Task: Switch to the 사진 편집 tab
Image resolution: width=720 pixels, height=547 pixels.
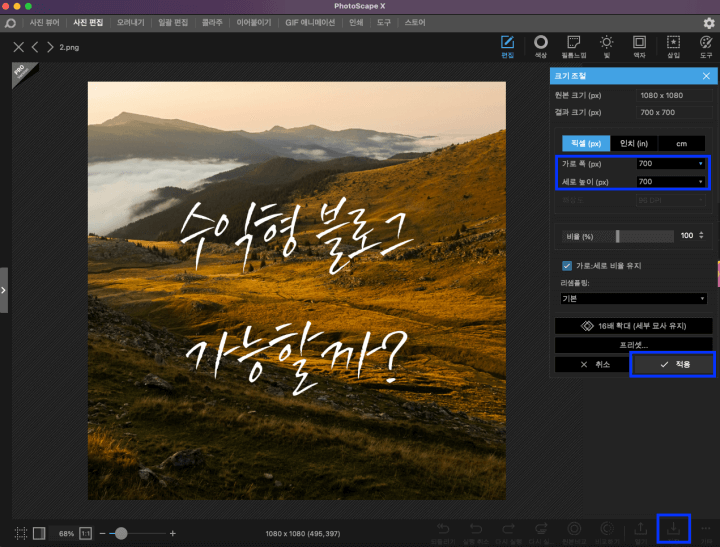Action: coord(88,23)
